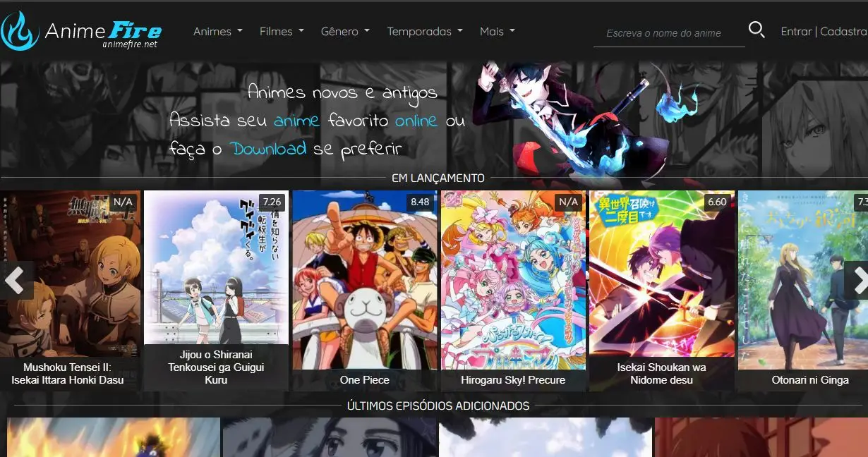Open latest-episode thumbnail with blue sky

[x=545, y=437]
